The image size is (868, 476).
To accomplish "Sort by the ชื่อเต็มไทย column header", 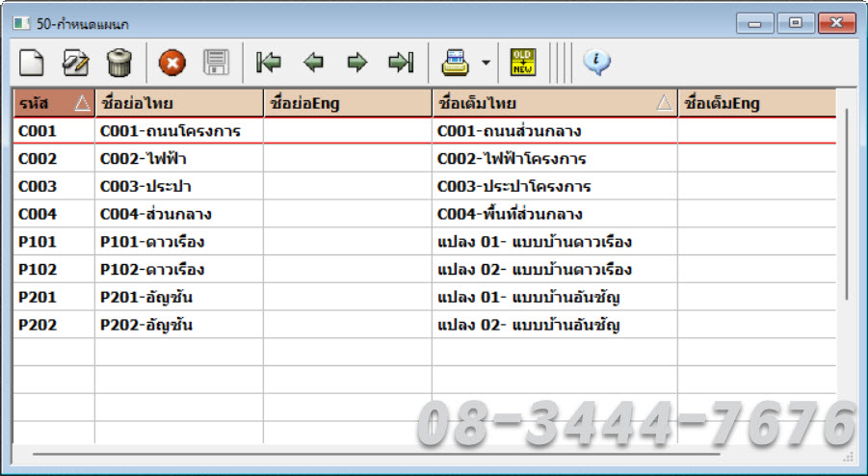I will tap(555, 103).
